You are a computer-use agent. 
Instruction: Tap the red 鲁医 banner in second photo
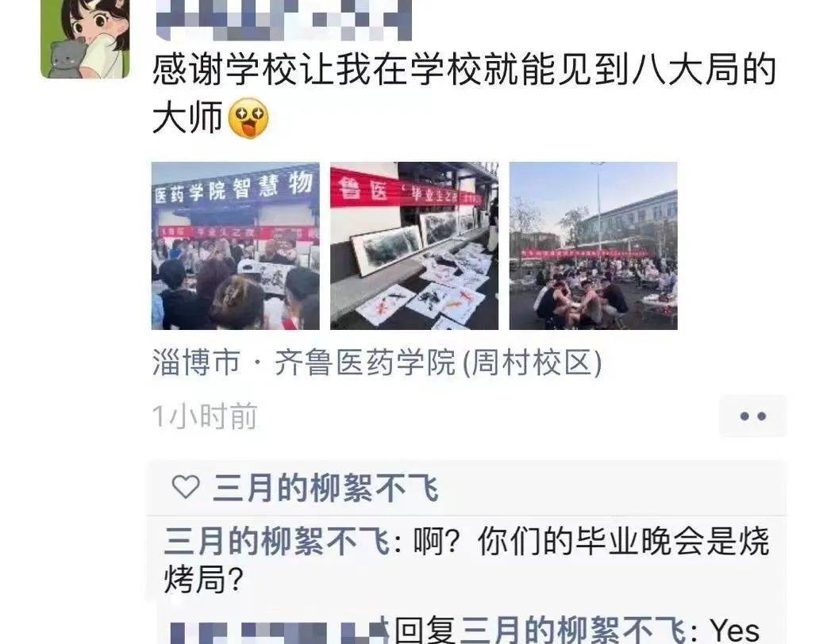click(x=406, y=192)
